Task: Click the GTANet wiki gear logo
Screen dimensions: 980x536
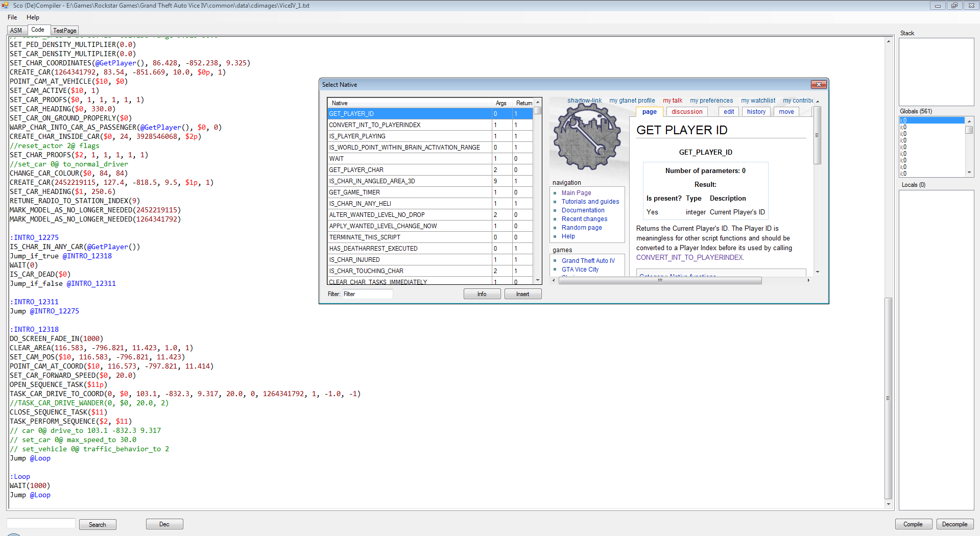Action: coord(587,137)
